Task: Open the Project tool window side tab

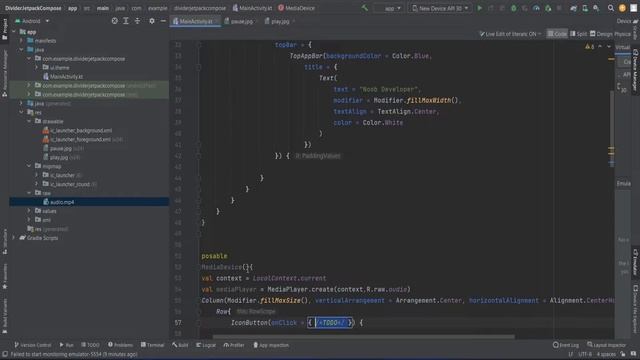Action: [x=4, y=29]
